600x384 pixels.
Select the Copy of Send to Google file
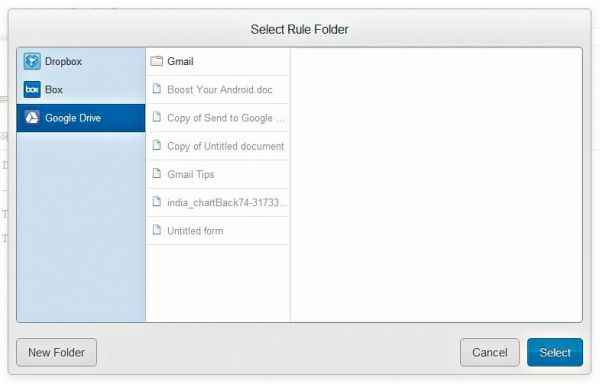(x=217, y=118)
